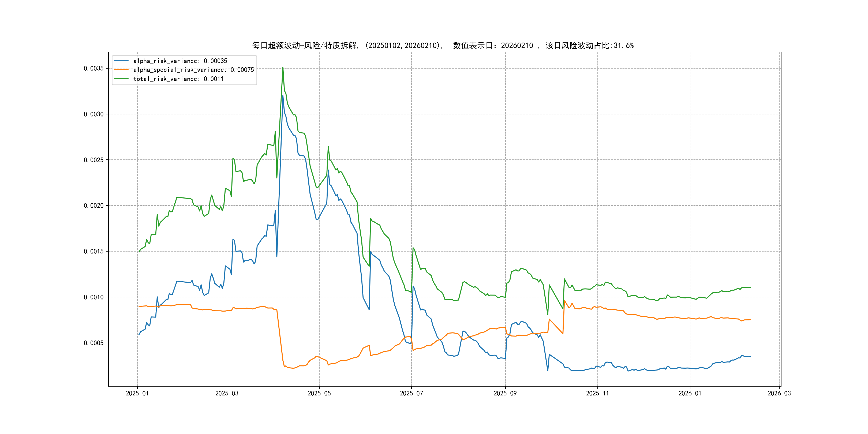Click the 2025-11 x-axis tick label
The height and width of the screenshot is (434, 868).
(x=597, y=393)
